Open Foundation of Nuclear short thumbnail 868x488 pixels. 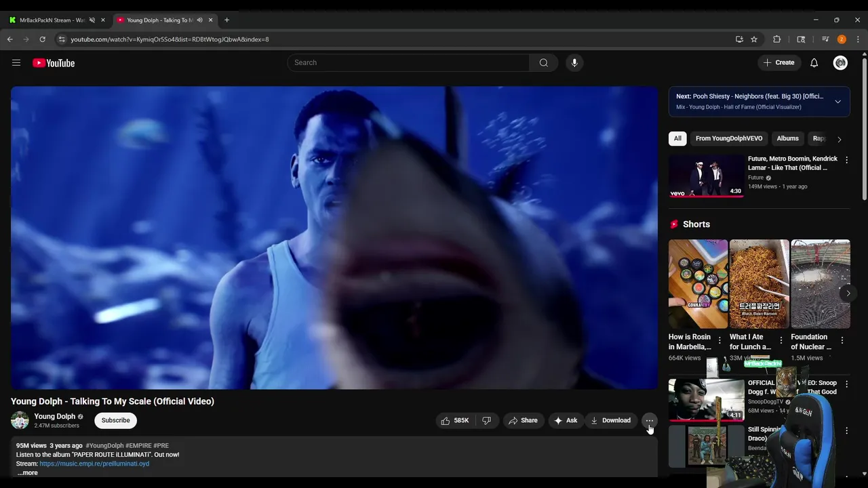(x=820, y=284)
